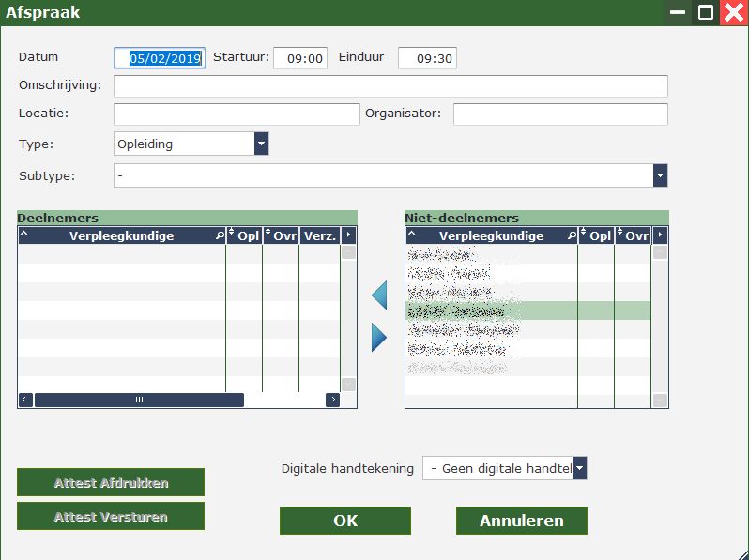Click search icon in Niet-deelnemers Verpleegkundige header
The image size is (749, 560).
[572, 235]
